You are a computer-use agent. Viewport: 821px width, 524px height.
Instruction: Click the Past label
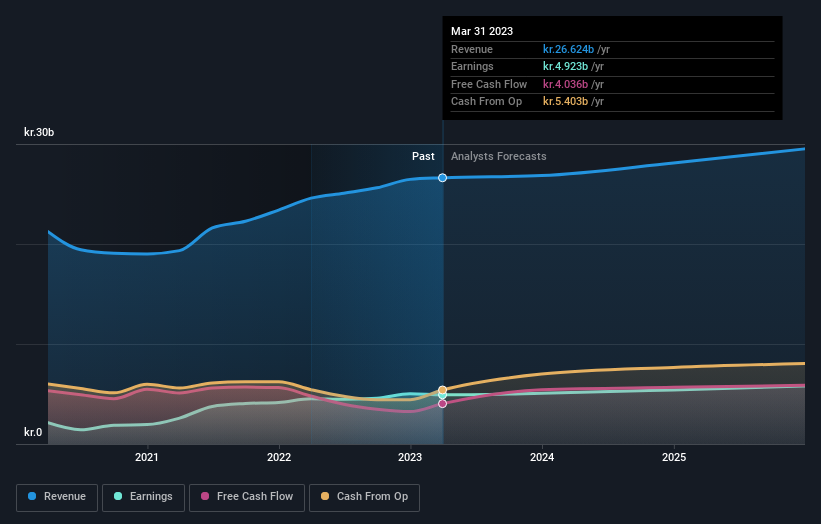click(x=423, y=157)
